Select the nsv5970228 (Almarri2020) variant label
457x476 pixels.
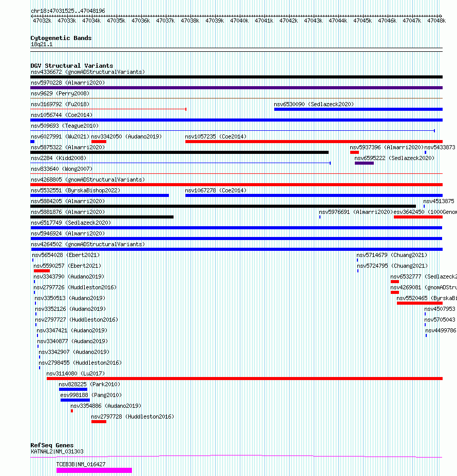pyautogui.click(x=68, y=83)
